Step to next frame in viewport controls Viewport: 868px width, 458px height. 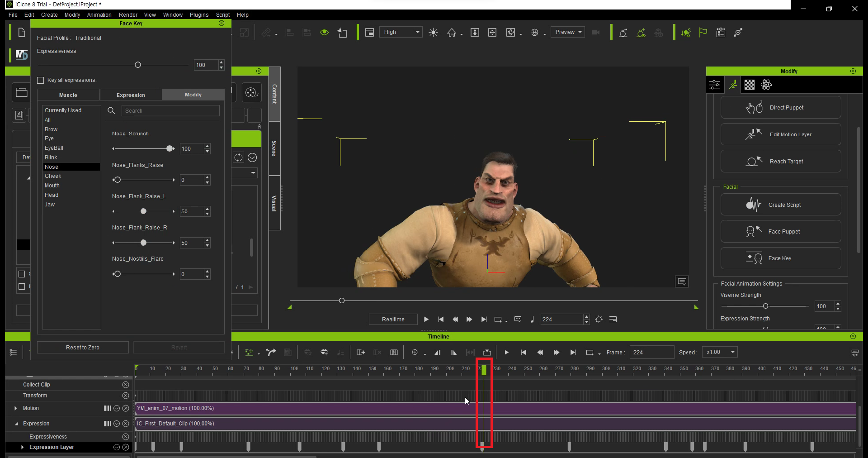469,320
